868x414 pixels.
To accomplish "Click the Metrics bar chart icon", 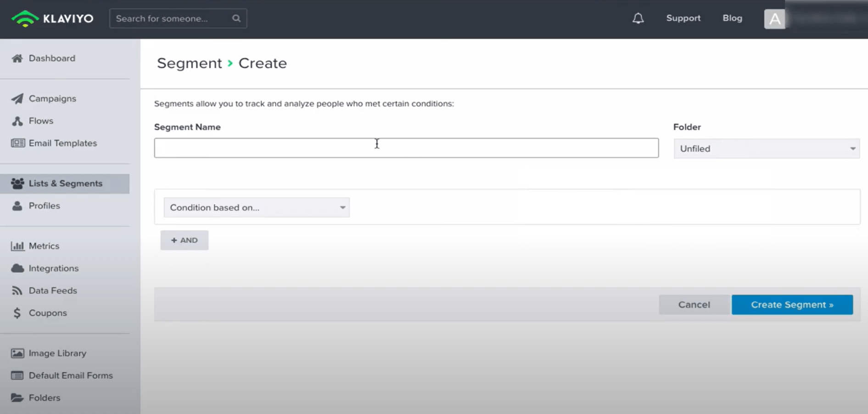I will click(17, 246).
